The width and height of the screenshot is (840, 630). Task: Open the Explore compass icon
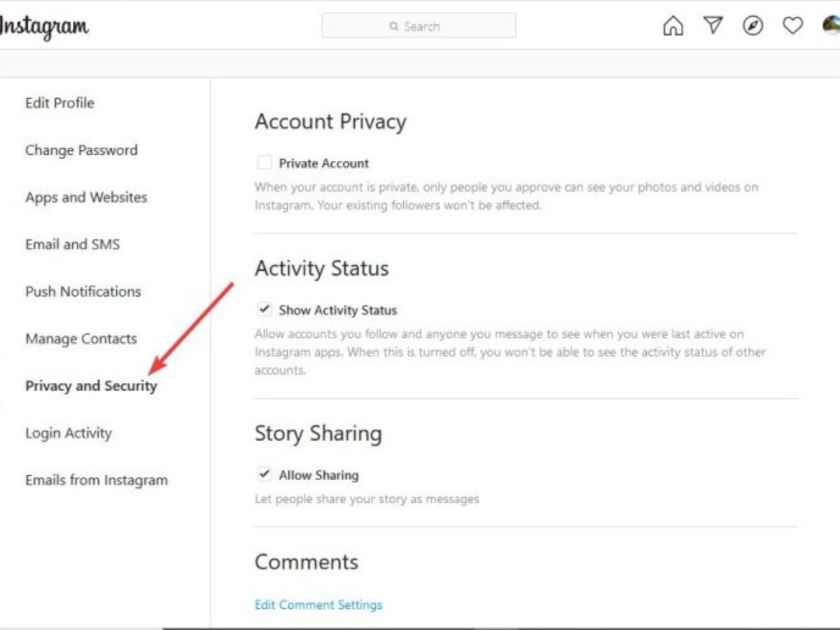pos(752,26)
